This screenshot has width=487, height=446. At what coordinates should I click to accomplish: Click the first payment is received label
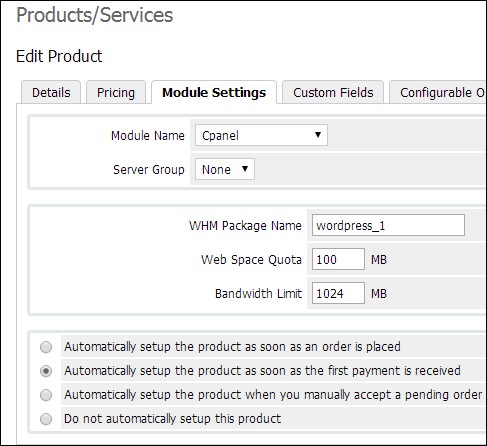pyautogui.click(x=262, y=371)
